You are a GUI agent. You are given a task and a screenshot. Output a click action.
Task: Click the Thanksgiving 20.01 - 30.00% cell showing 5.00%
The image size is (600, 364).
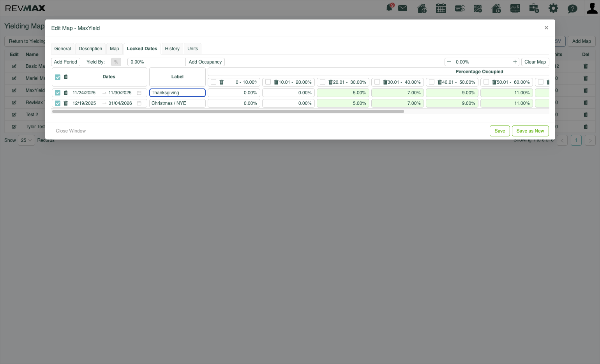[343, 93]
